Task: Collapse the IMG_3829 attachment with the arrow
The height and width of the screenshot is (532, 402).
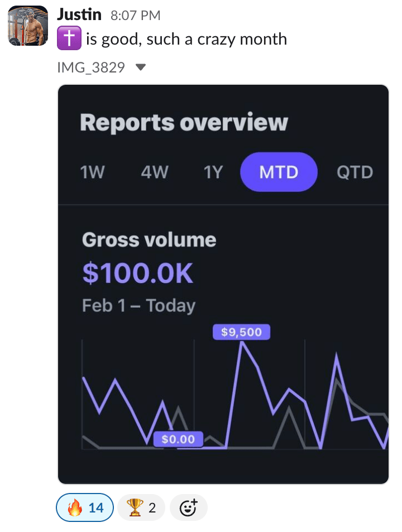Action: (141, 67)
